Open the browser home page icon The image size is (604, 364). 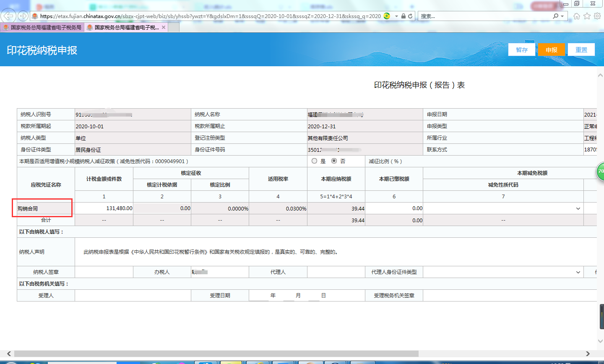tap(577, 16)
